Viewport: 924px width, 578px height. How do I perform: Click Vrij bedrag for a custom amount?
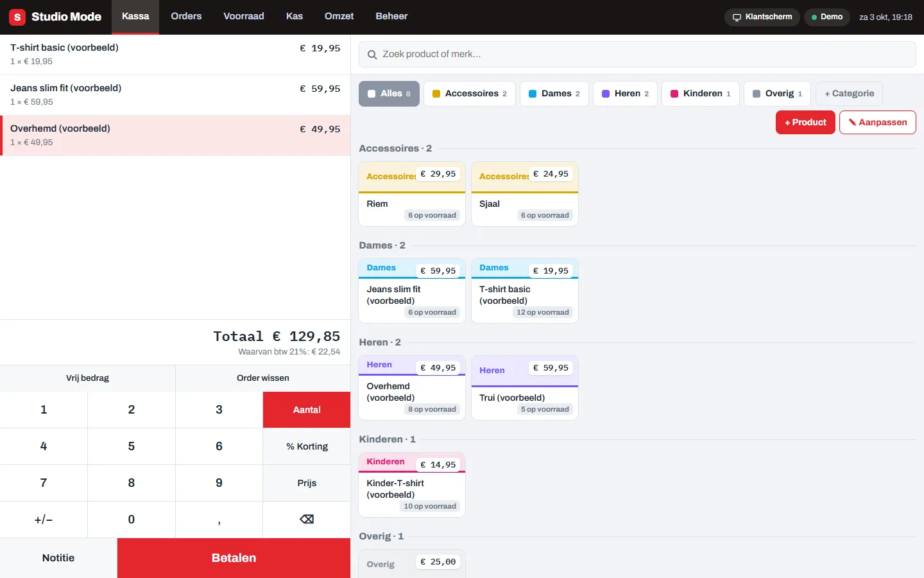87,378
